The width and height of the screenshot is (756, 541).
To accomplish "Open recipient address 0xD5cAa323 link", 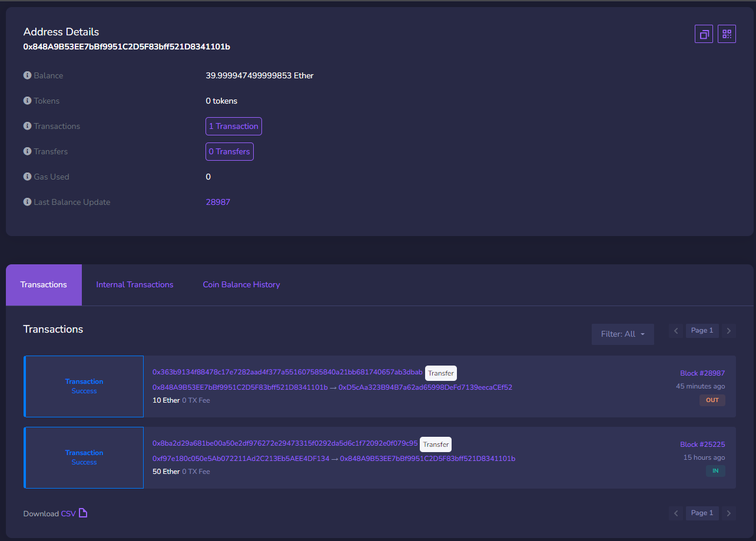I will point(425,387).
